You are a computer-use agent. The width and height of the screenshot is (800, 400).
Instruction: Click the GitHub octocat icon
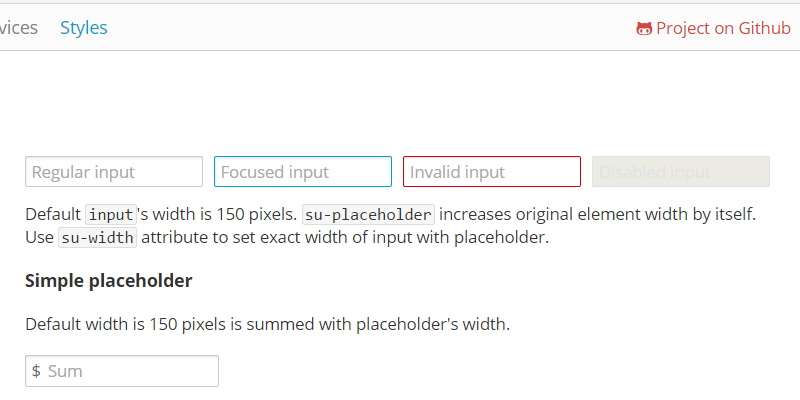644,28
